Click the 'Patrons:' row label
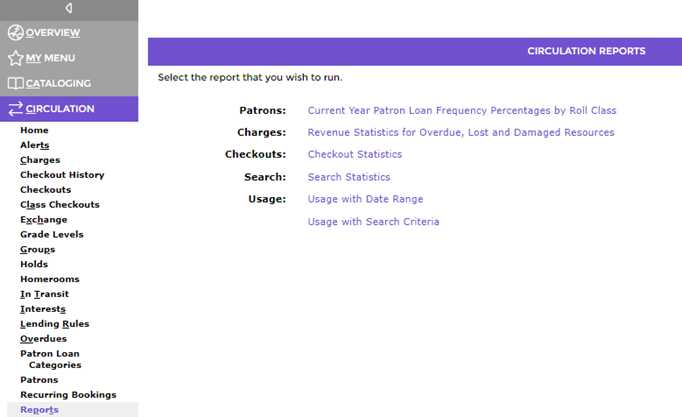Screen dimensions: 682x417 [263, 110]
